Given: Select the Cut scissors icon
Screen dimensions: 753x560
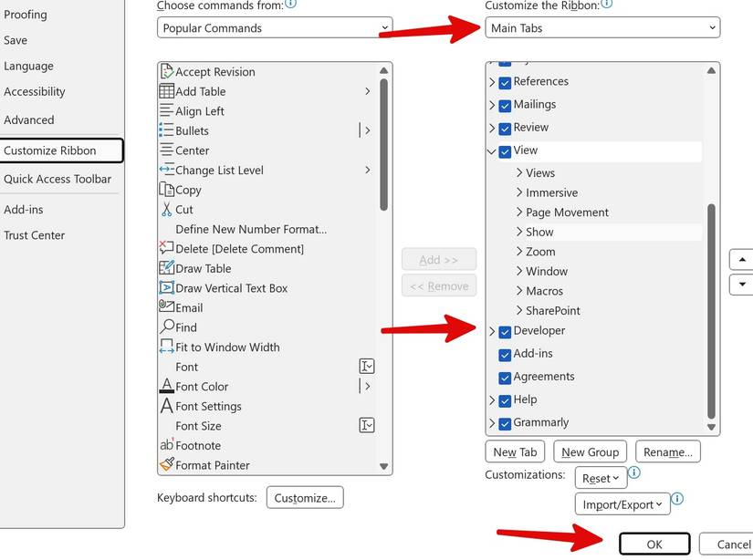Looking at the screenshot, I should (166, 209).
